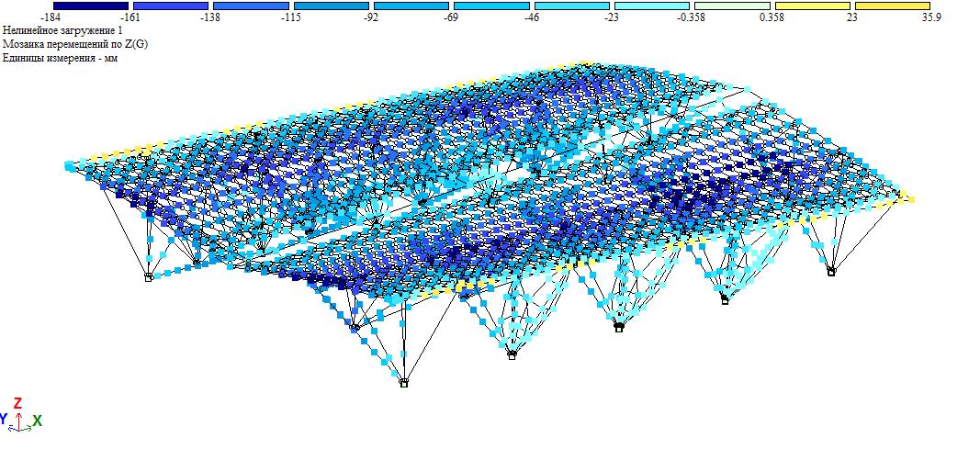Click the blue Y axis label
Image resolution: width=980 pixels, height=449 pixels.
[x=4, y=419]
